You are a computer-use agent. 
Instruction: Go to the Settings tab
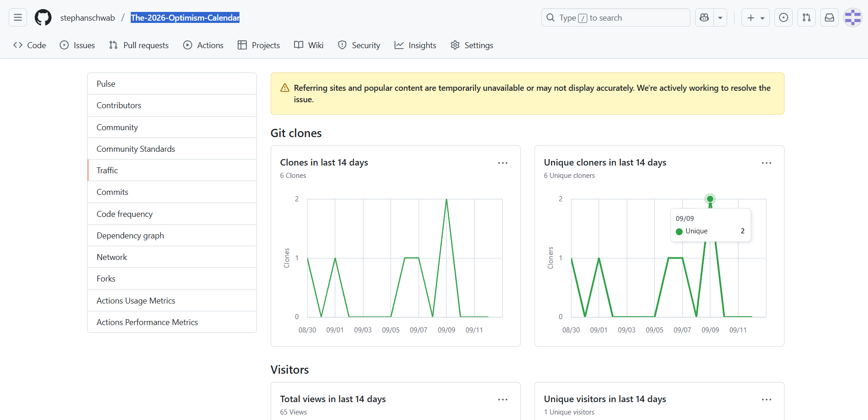[x=472, y=45]
